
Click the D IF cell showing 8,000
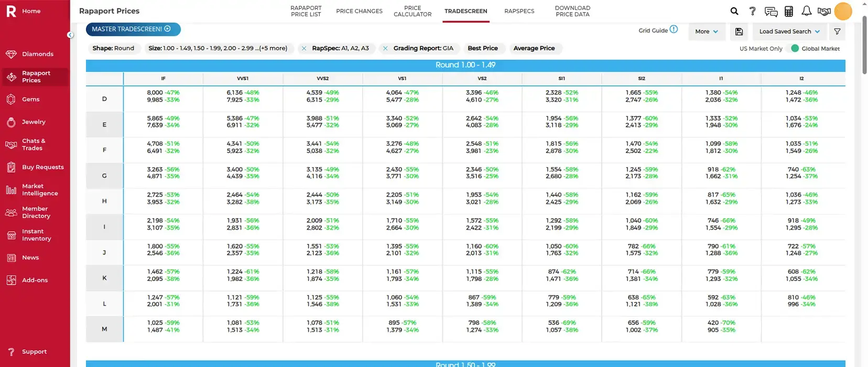(163, 96)
